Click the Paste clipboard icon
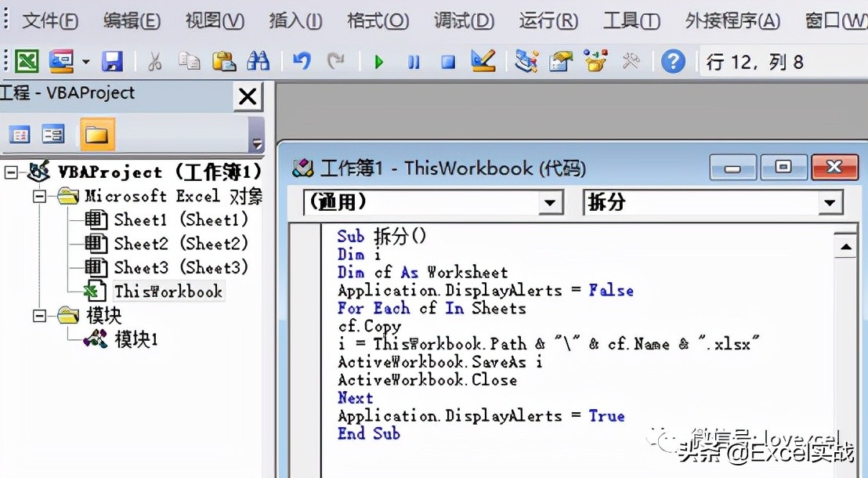This screenshot has height=478, width=868. coord(224,61)
